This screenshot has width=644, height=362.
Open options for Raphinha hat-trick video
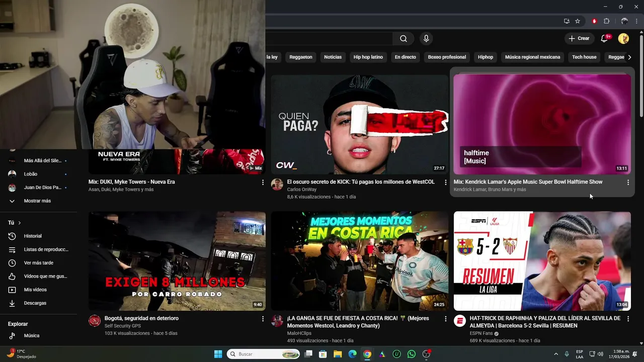(628, 319)
